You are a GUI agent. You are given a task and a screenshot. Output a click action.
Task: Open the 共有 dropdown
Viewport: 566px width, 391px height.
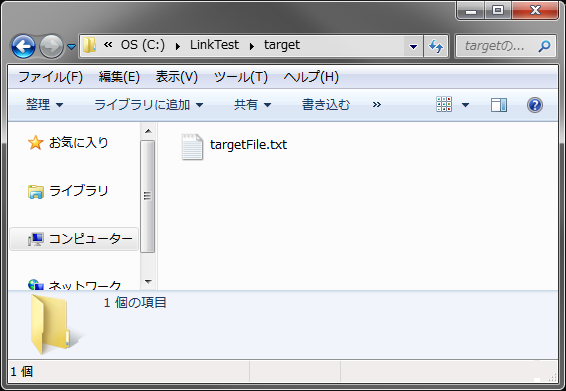point(252,105)
